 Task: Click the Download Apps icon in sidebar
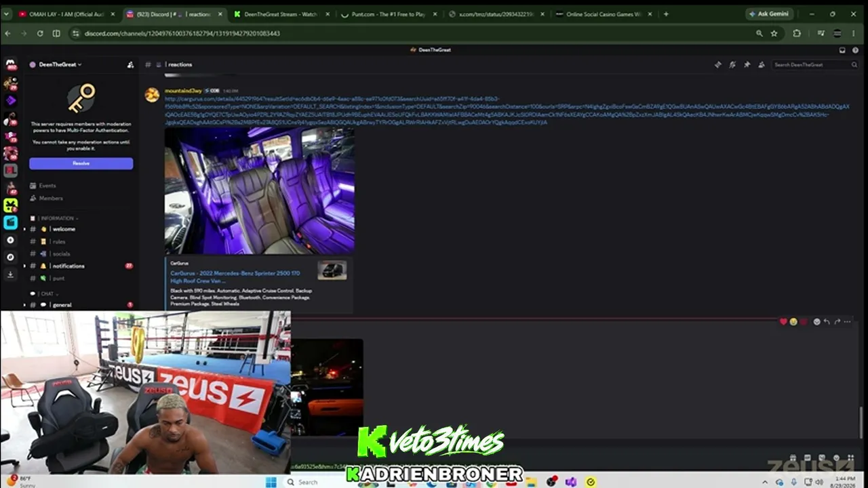[x=10, y=274]
